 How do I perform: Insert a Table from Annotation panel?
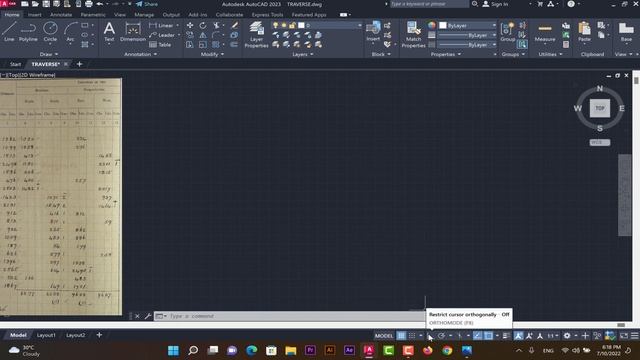point(160,44)
